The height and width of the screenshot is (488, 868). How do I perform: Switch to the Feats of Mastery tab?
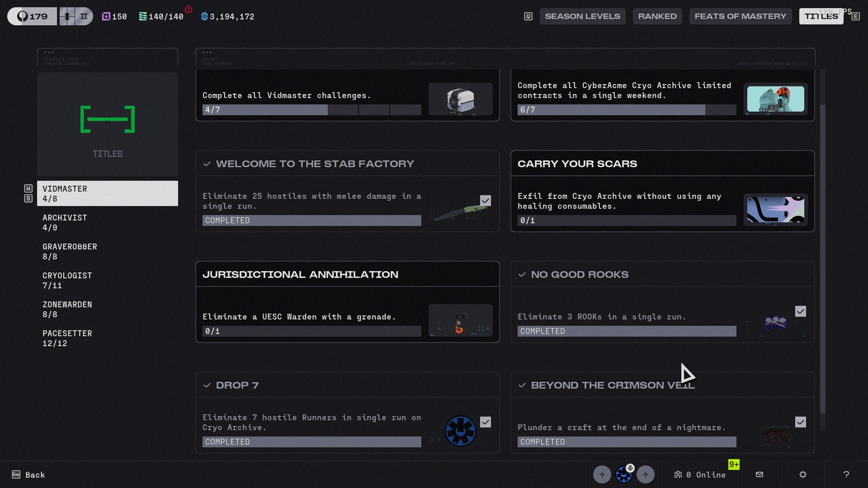point(741,16)
